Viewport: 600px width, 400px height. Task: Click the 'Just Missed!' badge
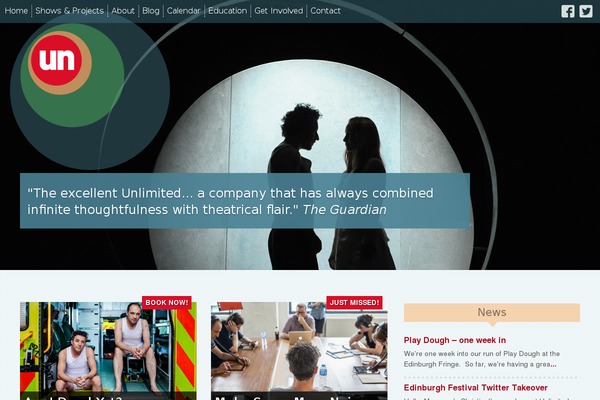pyautogui.click(x=354, y=302)
